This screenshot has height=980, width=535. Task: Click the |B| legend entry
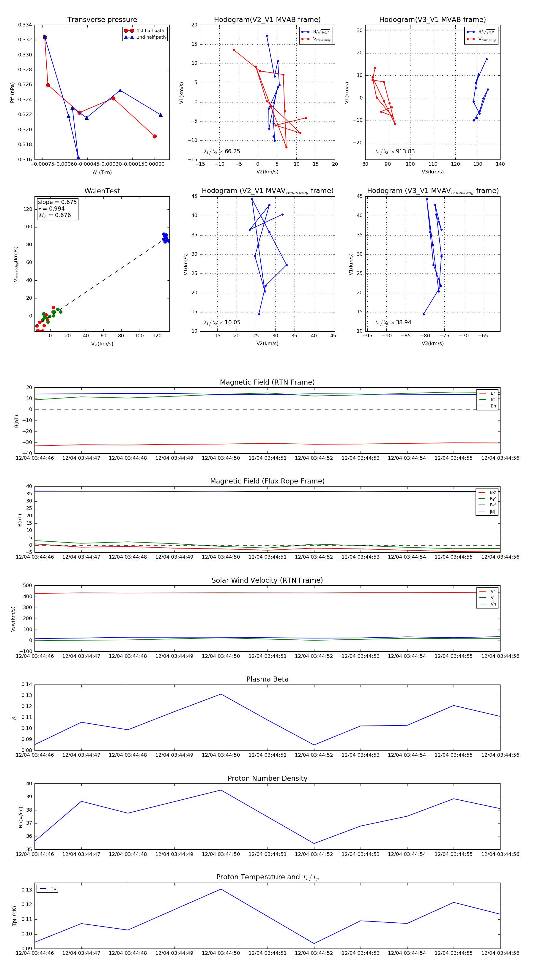point(487,511)
